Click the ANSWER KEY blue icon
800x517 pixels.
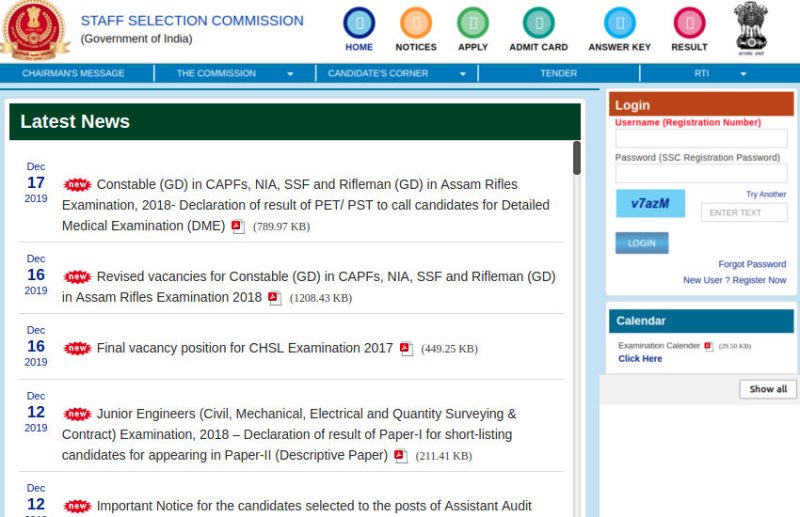coord(620,23)
